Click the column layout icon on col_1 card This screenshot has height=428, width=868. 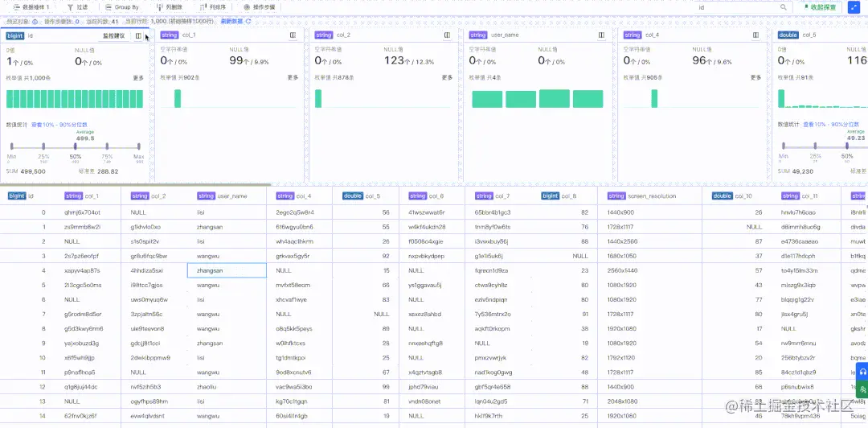point(293,35)
